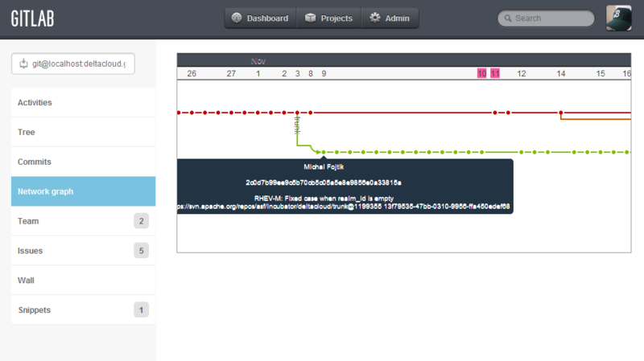Click the red commit dot under day 3
The width and height of the screenshot is (644, 361).
click(x=297, y=113)
